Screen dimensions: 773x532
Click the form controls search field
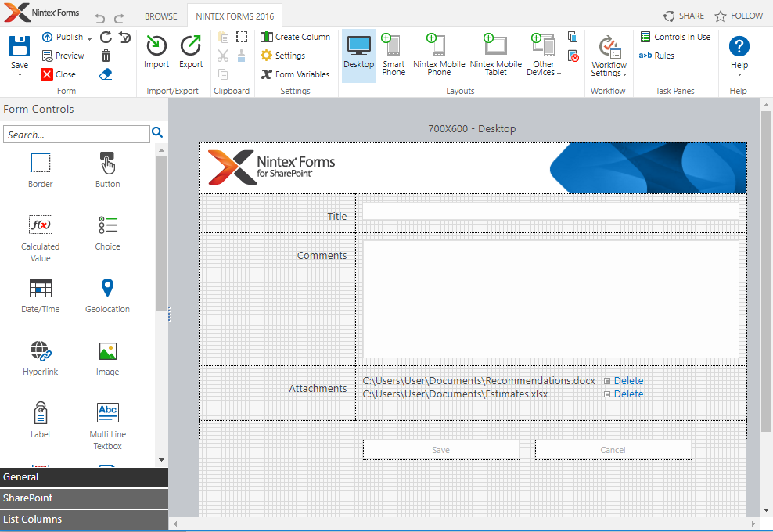tap(76, 135)
